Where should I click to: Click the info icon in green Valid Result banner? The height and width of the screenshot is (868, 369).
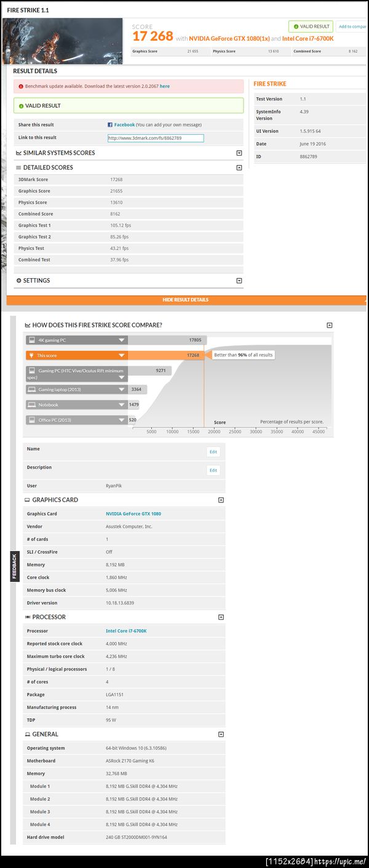tap(21, 106)
